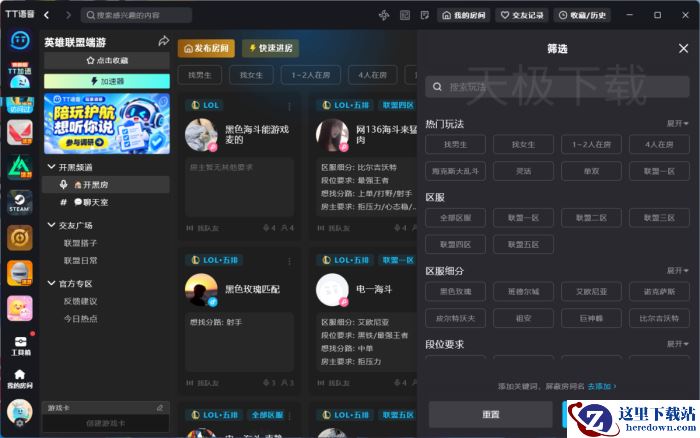
Task: Click the square layout icon in top bar
Action: click(x=404, y=15)
